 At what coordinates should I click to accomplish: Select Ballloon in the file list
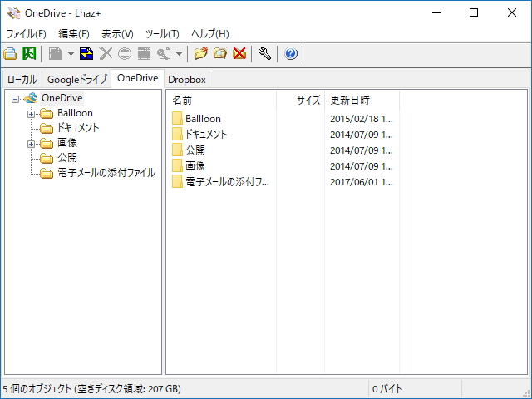203,119
